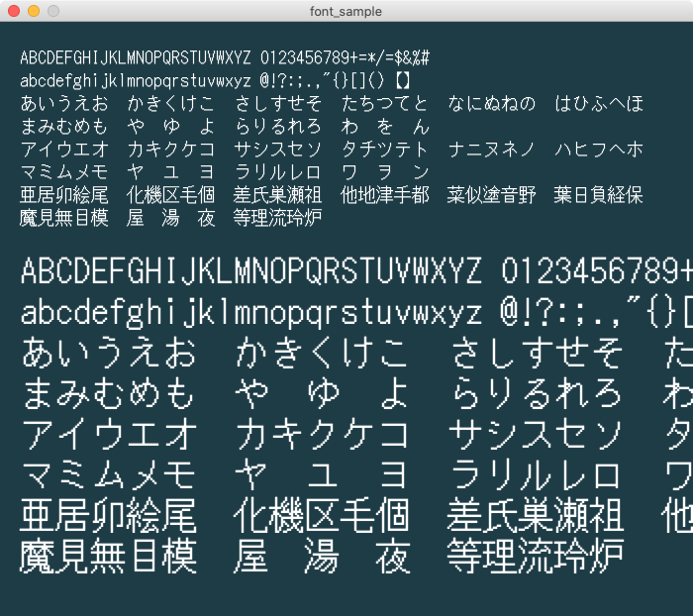The image size is (693, 616).
Task: Click the small kanji 葉日負経保 group
Action: (598, 195)
